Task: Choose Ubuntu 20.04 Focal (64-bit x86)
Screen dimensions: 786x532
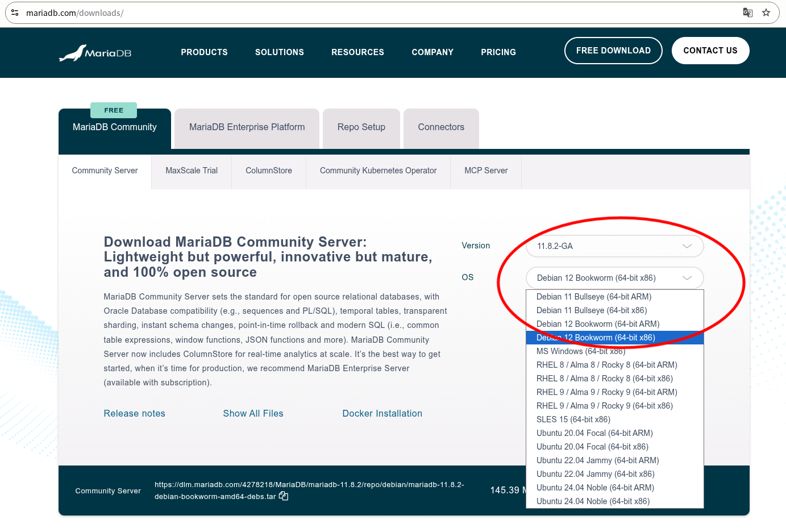Action: pos(615,447)
